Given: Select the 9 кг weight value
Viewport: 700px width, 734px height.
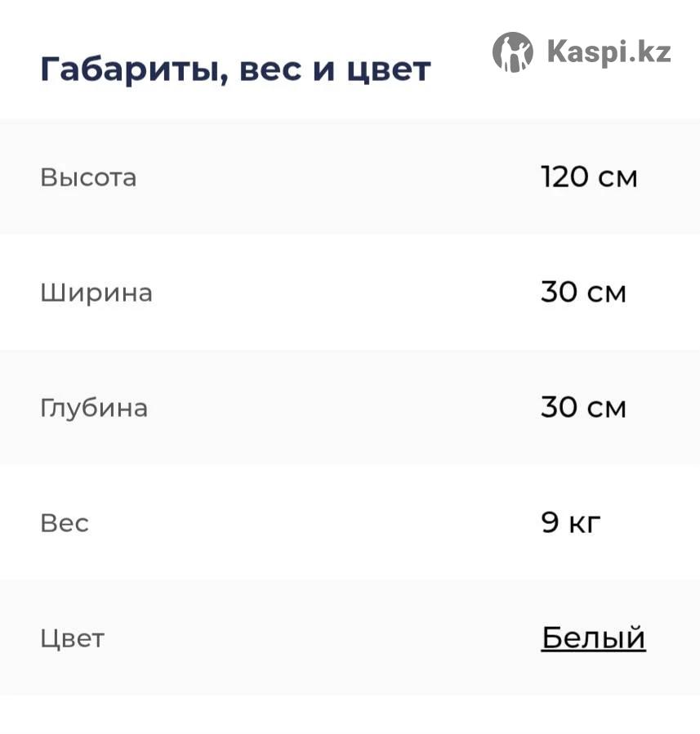Looking at the screenshot, I should tap(571, 522).
